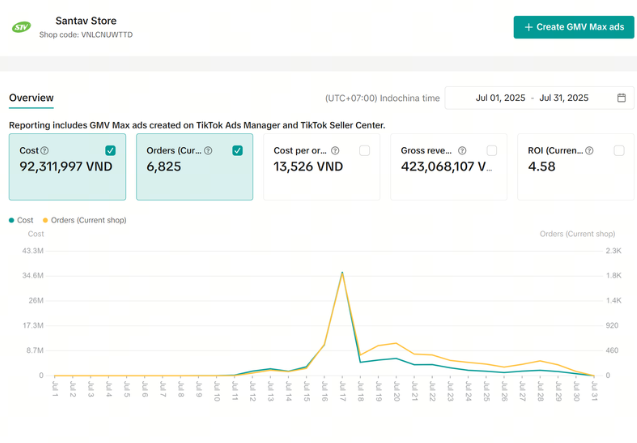Enable the Cost per order checkbox
637x443 pixels.
[364, 150]
